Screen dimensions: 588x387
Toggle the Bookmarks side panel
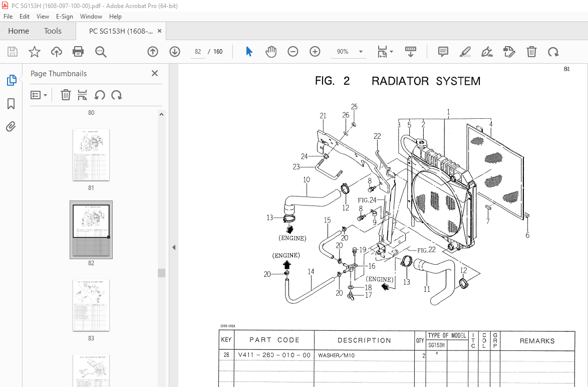[11, 104]
